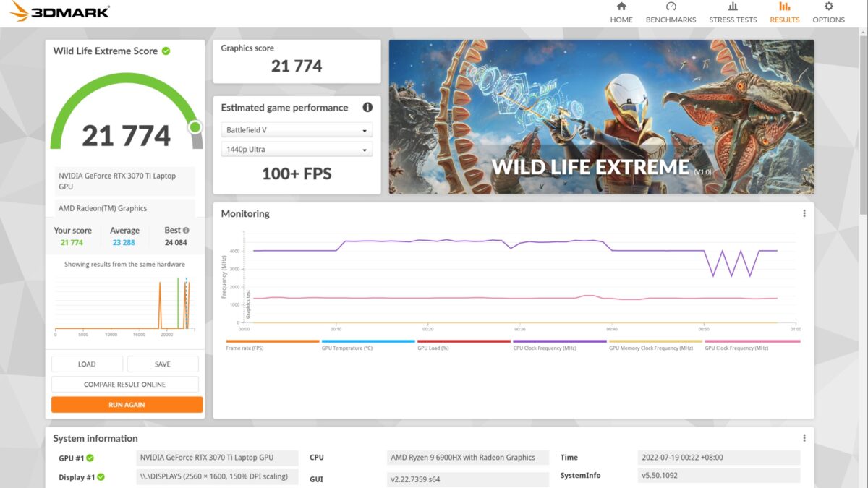
Task: Click the LOAD button
Action: coord(87,364)
